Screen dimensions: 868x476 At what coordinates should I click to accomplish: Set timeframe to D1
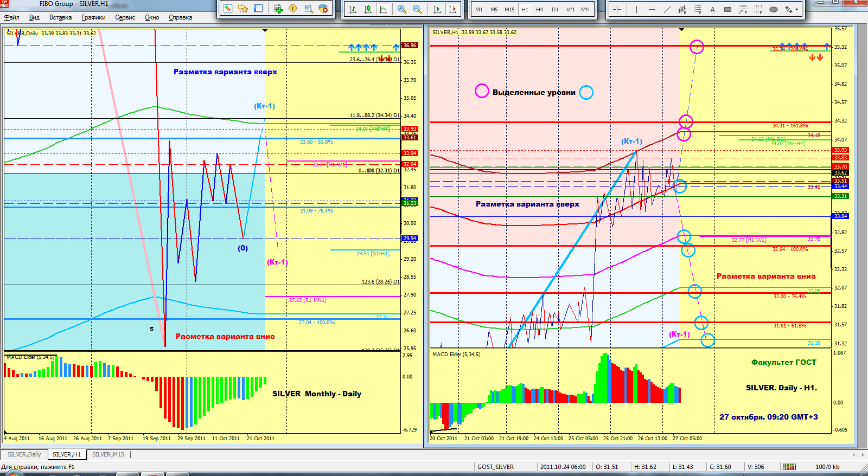(555, 9)
